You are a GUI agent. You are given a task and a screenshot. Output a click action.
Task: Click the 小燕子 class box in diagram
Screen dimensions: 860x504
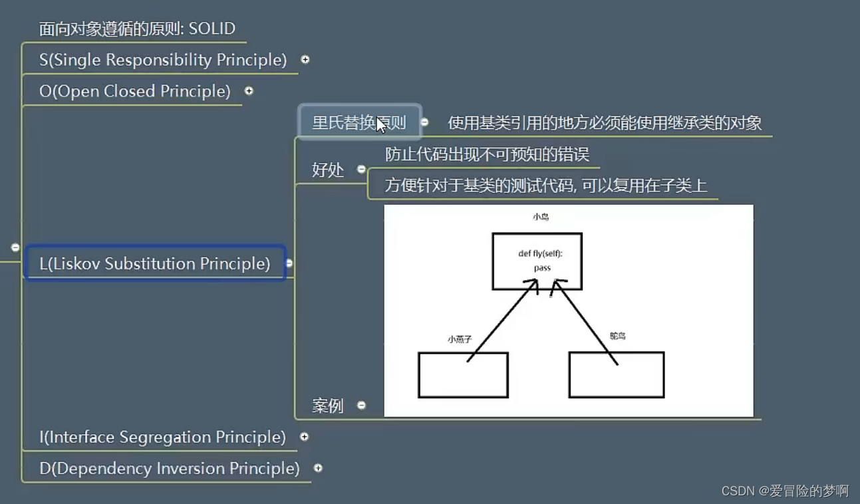point(463,375)
